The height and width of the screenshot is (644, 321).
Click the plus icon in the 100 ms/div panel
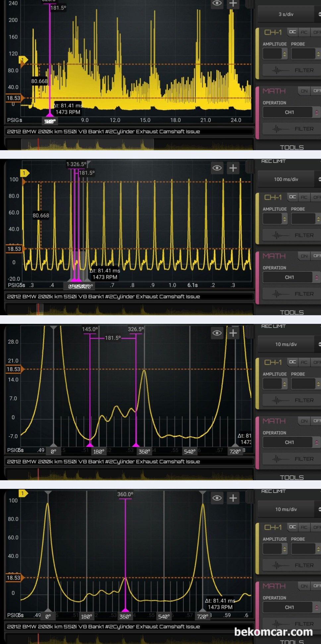tap(233, 168)
